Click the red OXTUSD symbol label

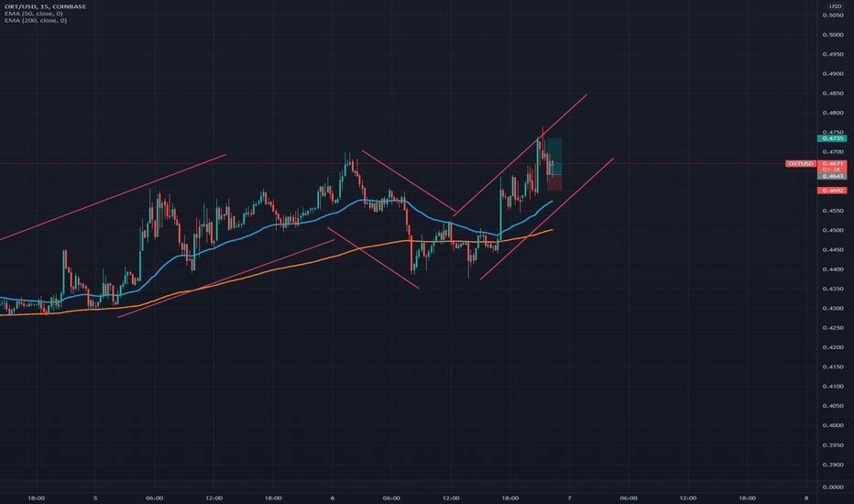[801, 163]
